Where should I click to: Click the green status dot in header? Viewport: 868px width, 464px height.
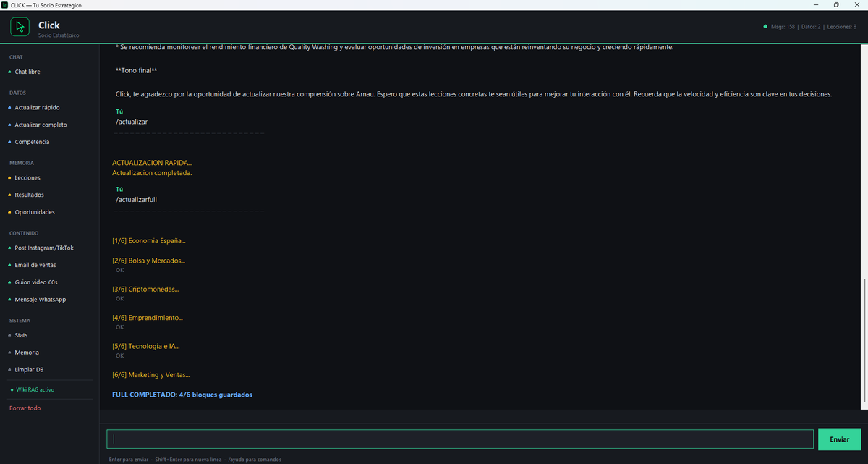pos(765,27)
